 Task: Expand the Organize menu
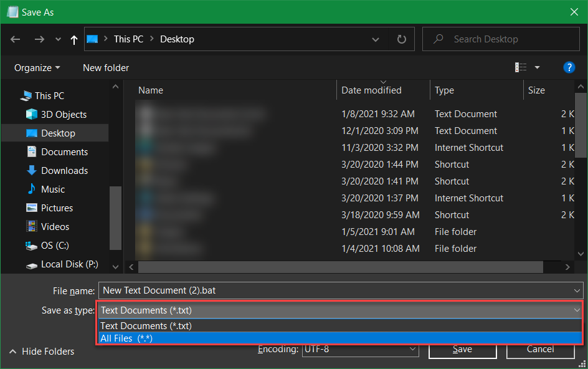point(34,67)
